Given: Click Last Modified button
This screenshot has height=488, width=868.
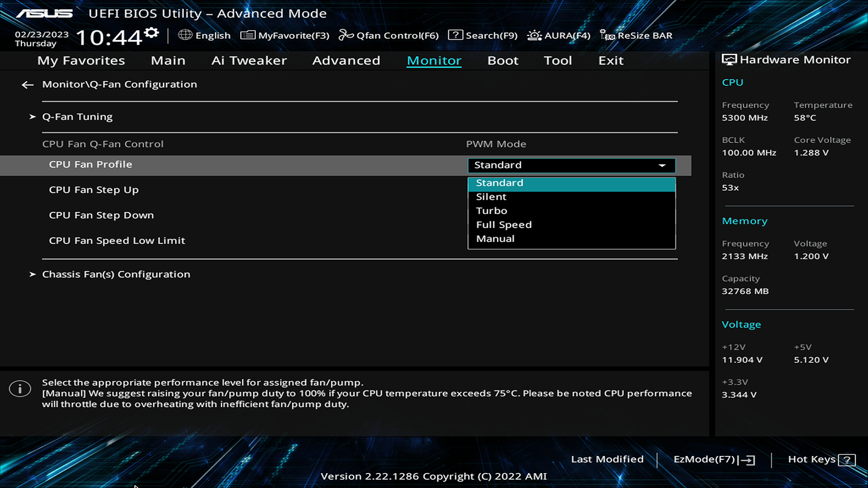Looking at the screenshot, I should [607, 460].
